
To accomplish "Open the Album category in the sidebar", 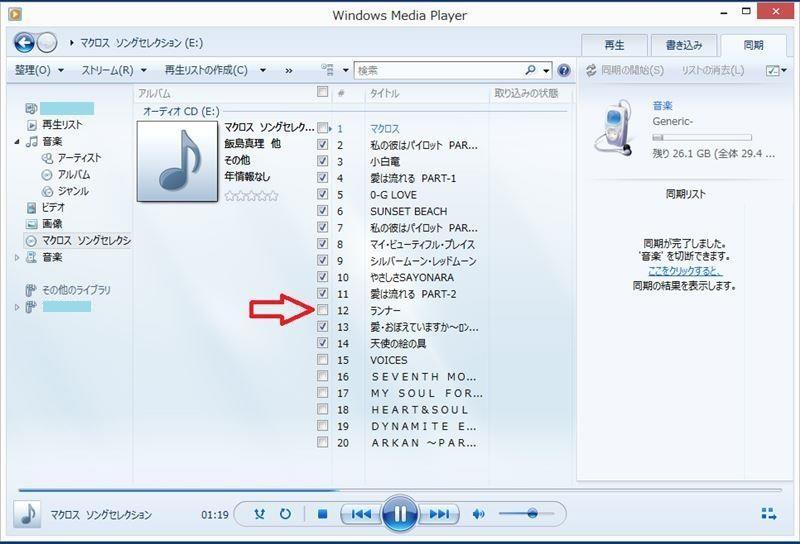I will point(66,175).
